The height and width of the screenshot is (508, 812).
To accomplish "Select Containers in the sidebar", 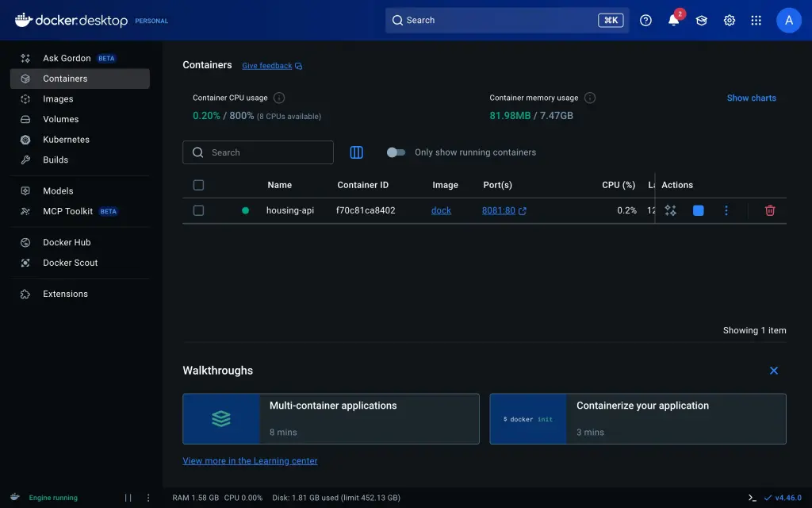I will pyautogui.click(x=80, y=79).
